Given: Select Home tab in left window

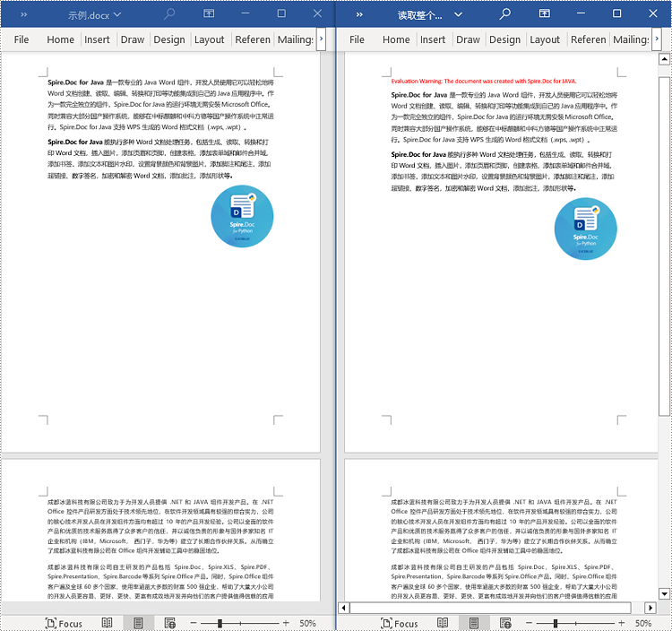Looking at the screenshot, I should tap(60, 39).
